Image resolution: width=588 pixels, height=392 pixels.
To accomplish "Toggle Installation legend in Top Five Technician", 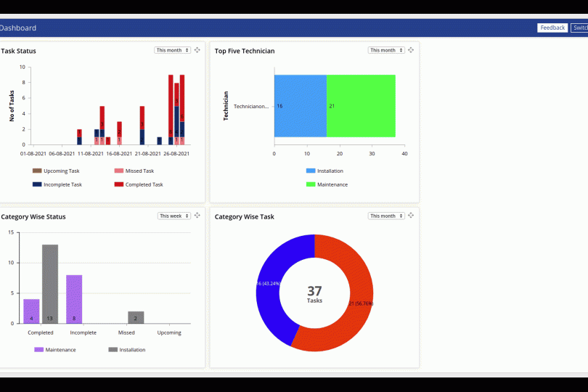I will pyautogui.click(x=324, y=171).
